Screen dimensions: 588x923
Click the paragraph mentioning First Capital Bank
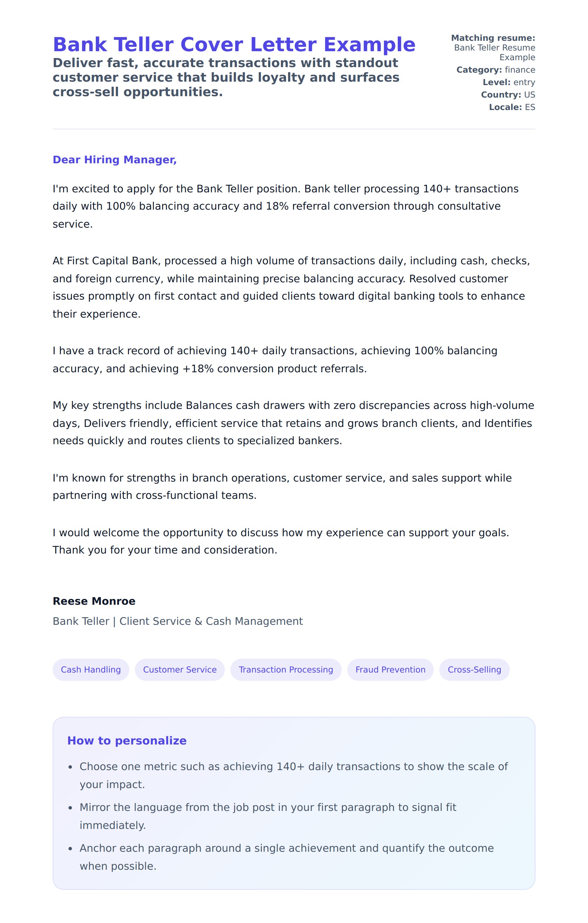pyautogui.click(x=291, y=287)
